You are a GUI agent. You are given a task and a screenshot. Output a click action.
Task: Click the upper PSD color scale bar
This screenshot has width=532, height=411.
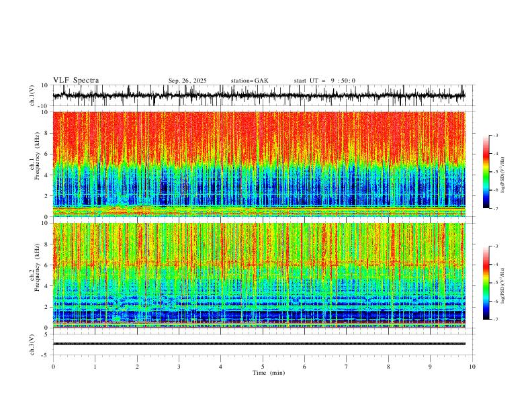click(x=486, y=172)
